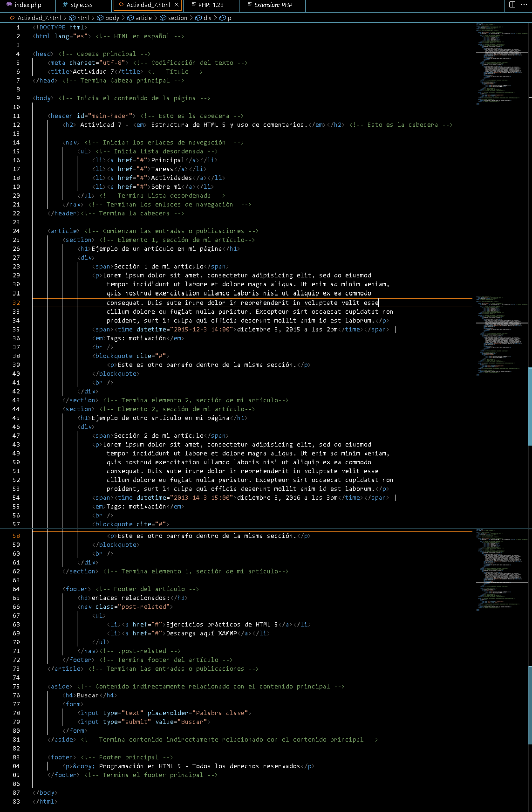Open the editor more actions ellipsis
This screenshot has height=812, width=532.
524,5
